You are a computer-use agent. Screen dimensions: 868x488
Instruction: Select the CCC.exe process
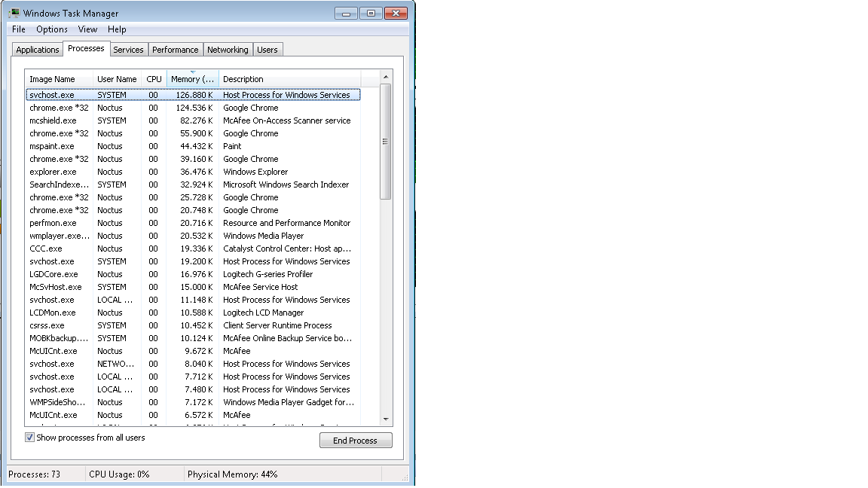(193, 249)
